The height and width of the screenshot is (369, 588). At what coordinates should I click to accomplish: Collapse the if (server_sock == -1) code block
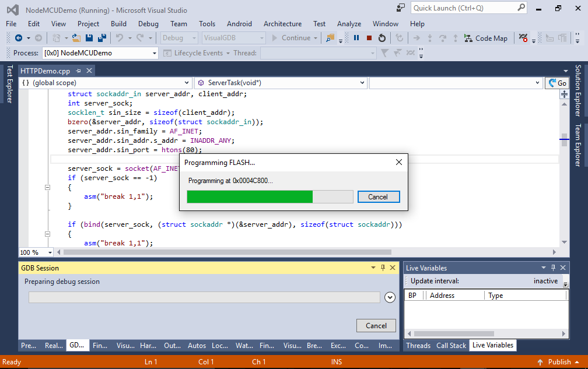48,187
